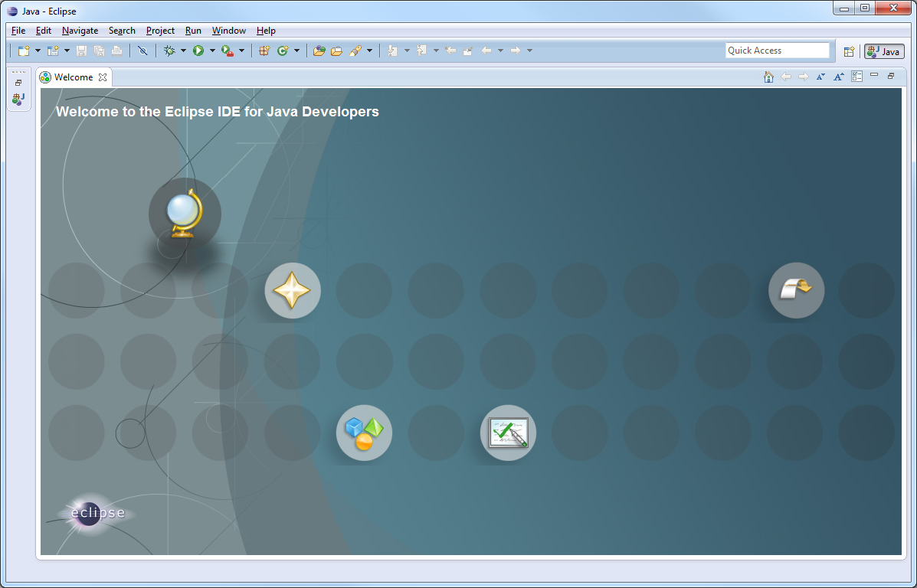Click the Open Task folder icon
917x588 pixels.
pos(337,51)
